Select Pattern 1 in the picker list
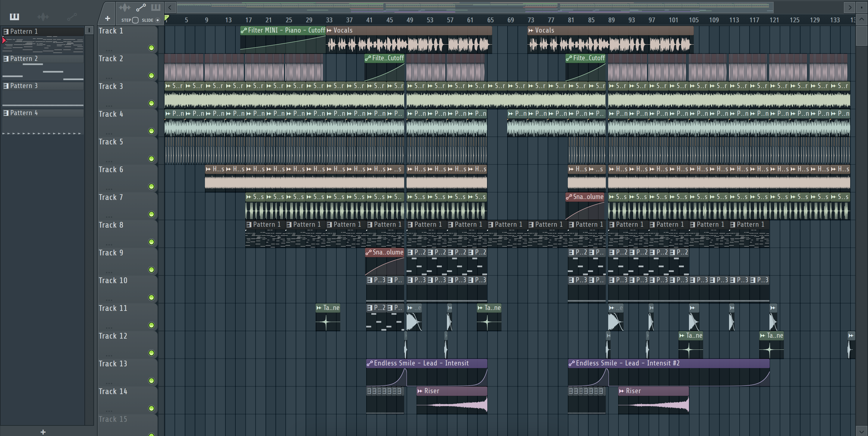 43,31
